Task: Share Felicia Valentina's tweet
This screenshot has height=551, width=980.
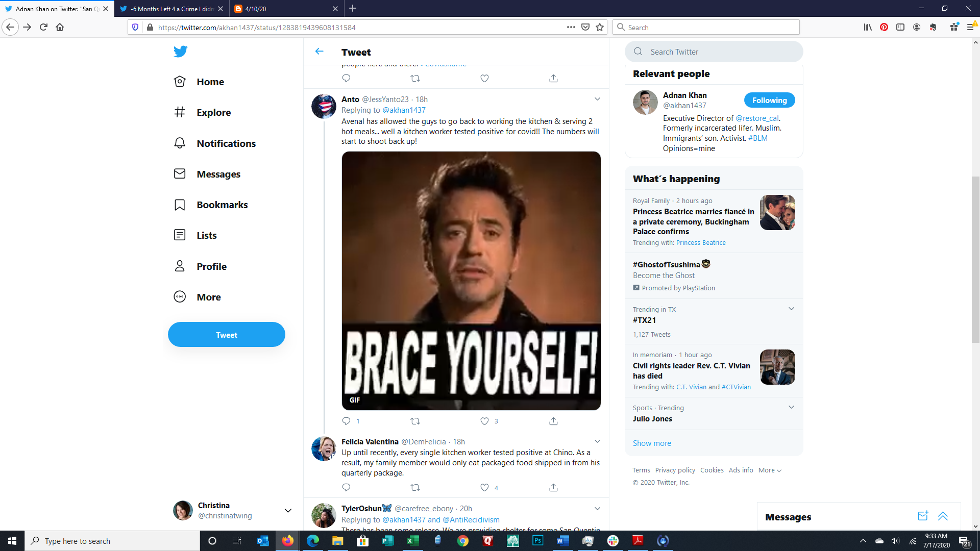Action: point(553,487)
